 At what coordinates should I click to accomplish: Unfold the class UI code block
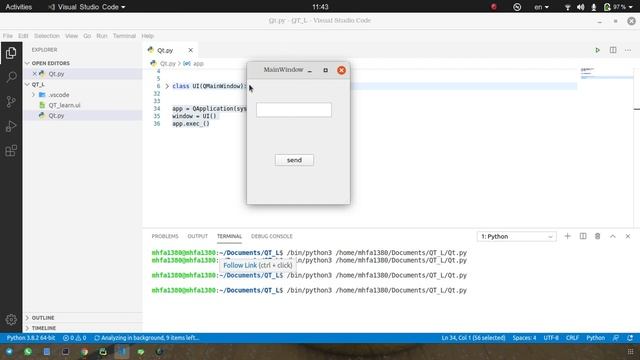click(x=167, y=86)
